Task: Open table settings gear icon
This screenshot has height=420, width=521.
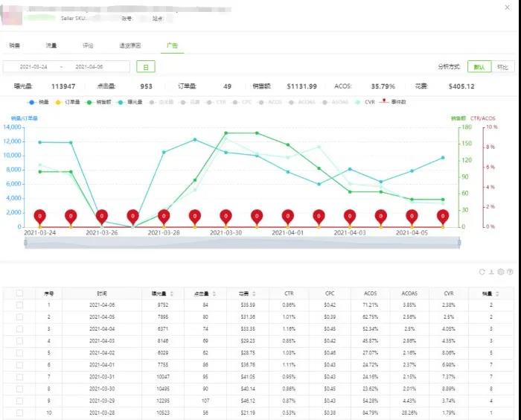Action: pos(501,272)
